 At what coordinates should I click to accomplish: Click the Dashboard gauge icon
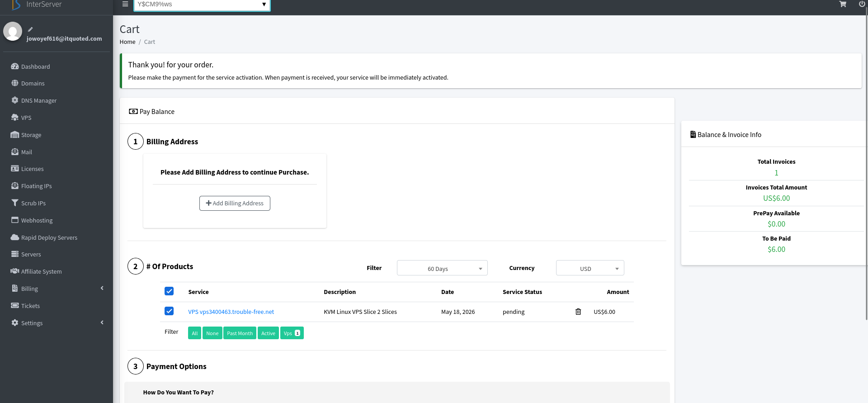15,66
